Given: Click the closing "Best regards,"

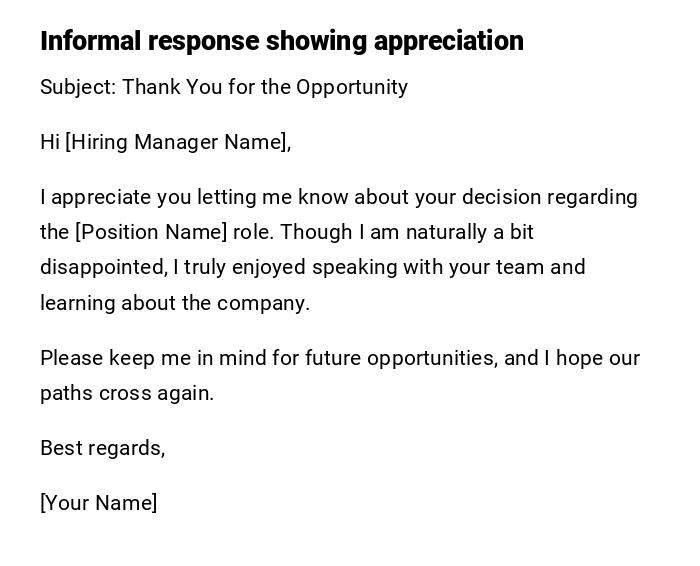Looking at the screenshot, I should click(x=102, y=448).
